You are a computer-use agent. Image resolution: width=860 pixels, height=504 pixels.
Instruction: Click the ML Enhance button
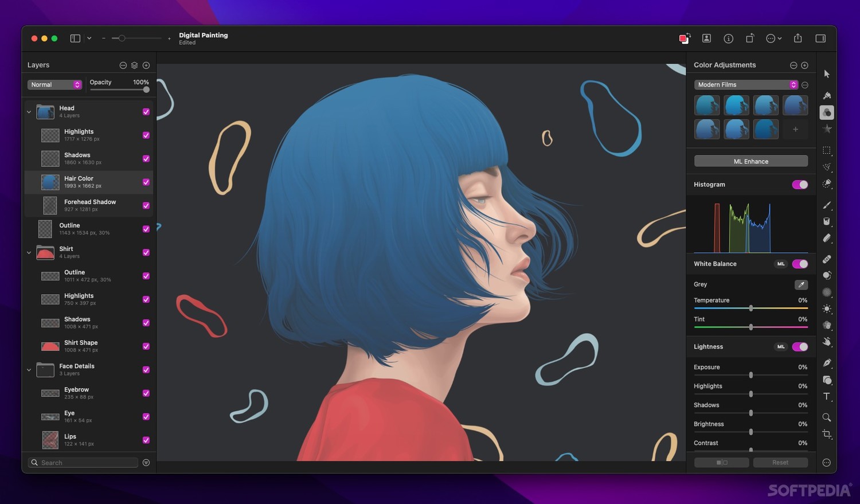click(751, 161)
